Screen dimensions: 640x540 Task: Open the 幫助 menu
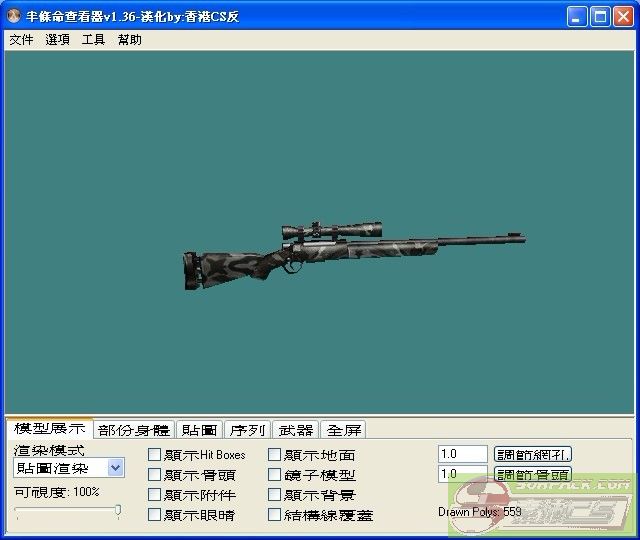(130, 40)
